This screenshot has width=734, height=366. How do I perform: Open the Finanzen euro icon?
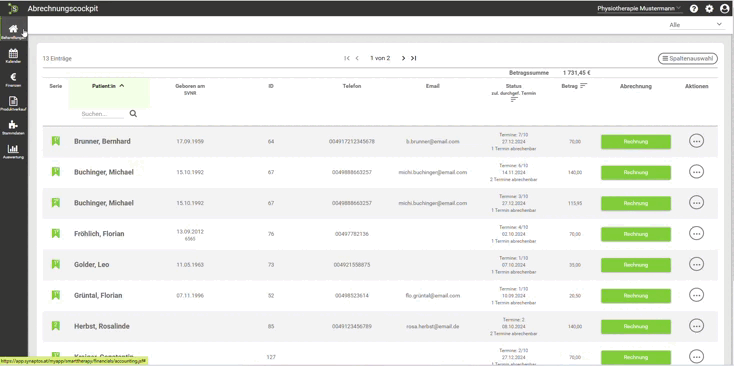pyautogui.click(x=13, y=78)
